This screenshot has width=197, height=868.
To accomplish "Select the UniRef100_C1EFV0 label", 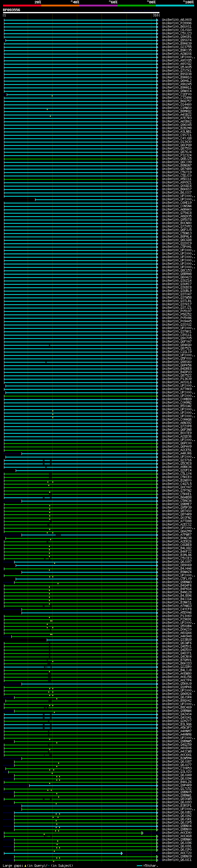I will [177, 94].
